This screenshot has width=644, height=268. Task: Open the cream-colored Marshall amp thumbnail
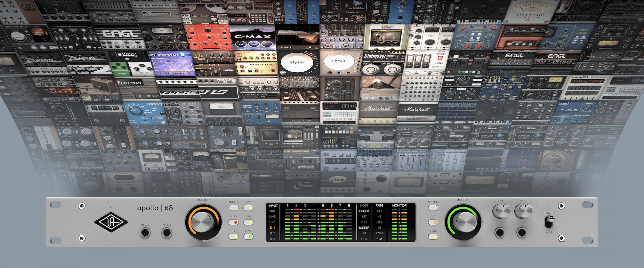(x=378, y=113)
